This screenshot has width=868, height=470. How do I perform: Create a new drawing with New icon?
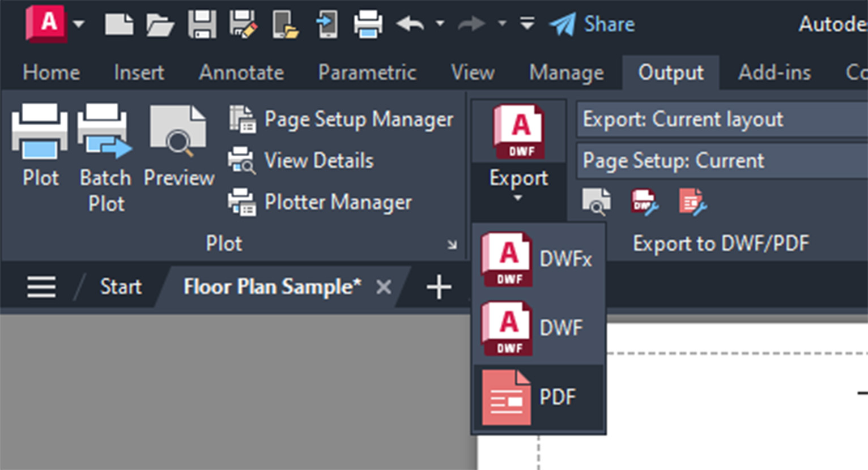pyautogui.click(x=119, y=24)
